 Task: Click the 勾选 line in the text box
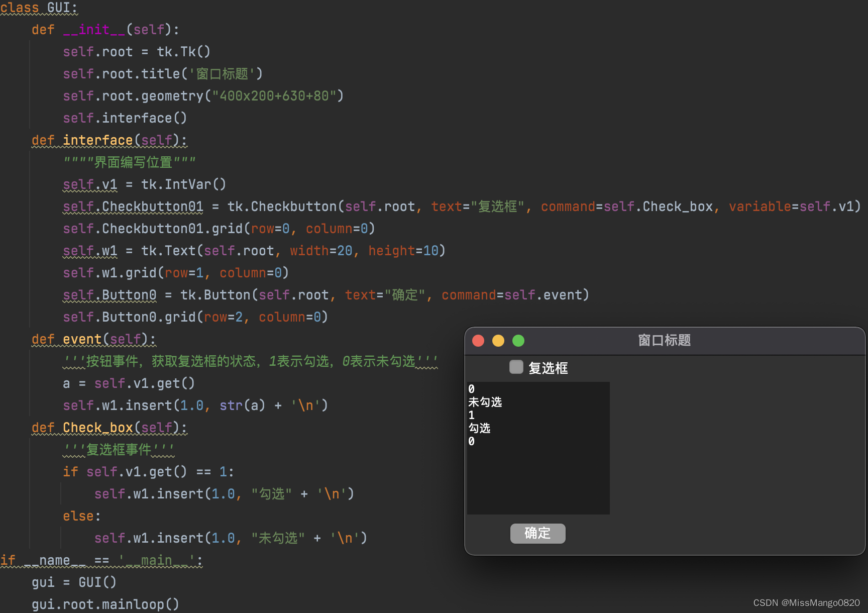coord(479,428)
